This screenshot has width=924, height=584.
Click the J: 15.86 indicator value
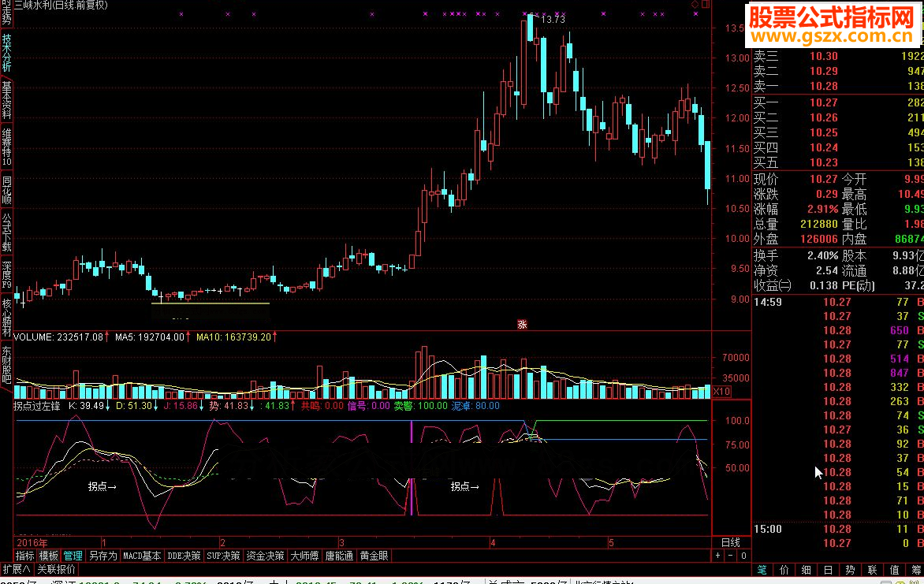[x=181, y=406]
